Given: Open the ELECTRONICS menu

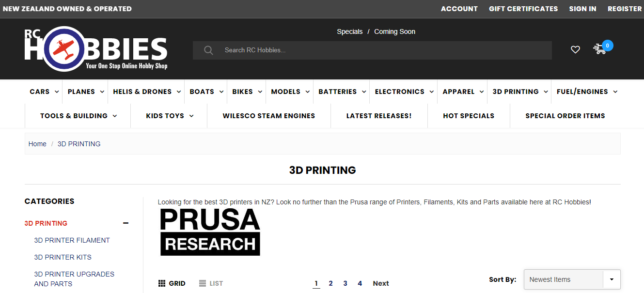Looking at the screenshot, I should pos(400,92).
